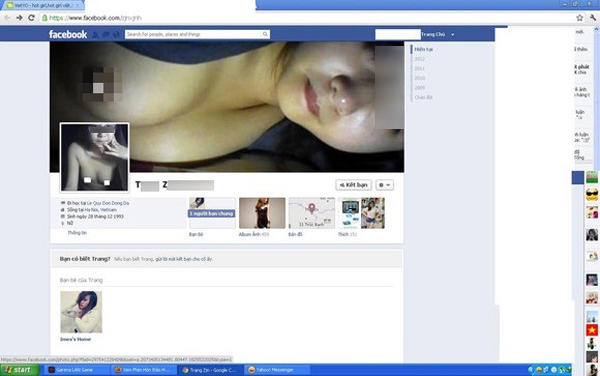
Task: Click the sunglasses smiley chat contact
Action: pos(592,194)
